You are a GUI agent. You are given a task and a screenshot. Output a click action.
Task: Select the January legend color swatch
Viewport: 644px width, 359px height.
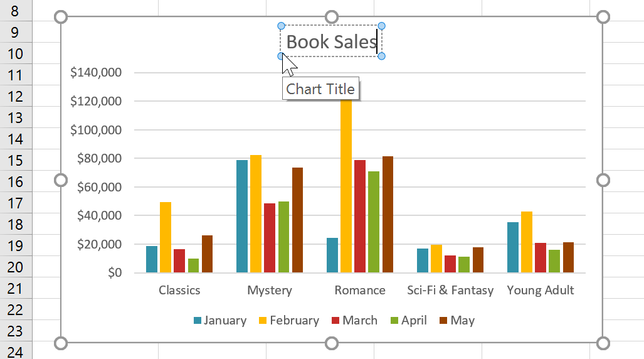click(x=198, y=321)
